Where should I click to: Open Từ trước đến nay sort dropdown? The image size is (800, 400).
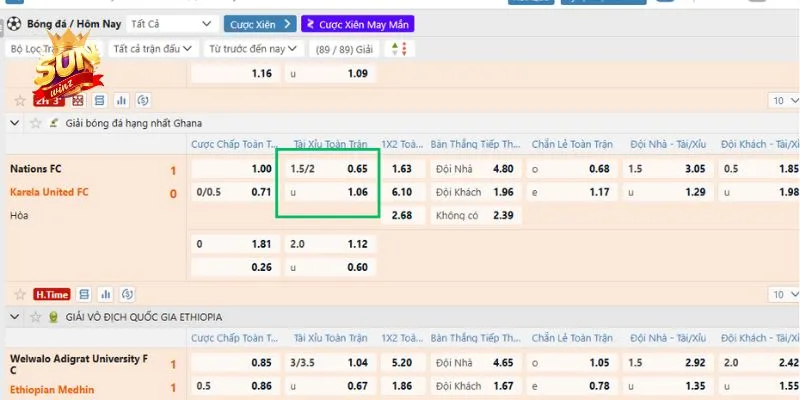[x=253, y=48]
